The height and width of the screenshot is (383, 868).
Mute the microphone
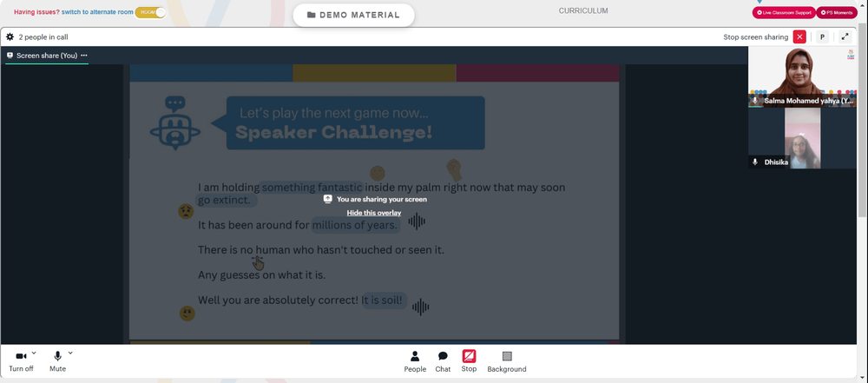pos(57,360)
